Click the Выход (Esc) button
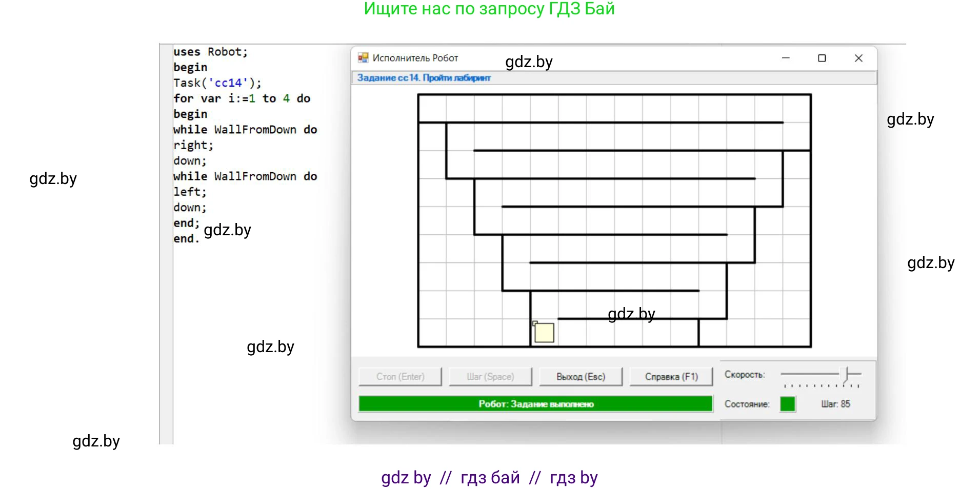The height and width of the screenshot is (489, 980). click(x=581, y=377)
